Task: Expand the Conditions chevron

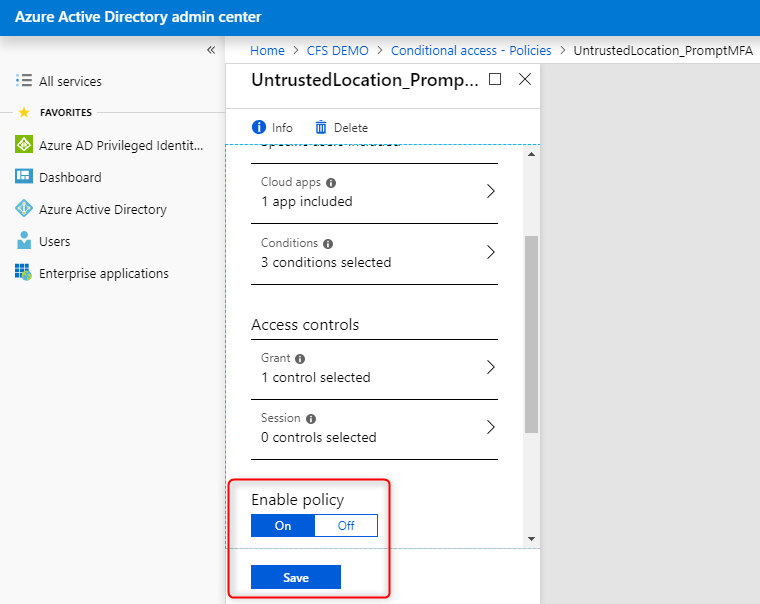Action: pos(491,252)
